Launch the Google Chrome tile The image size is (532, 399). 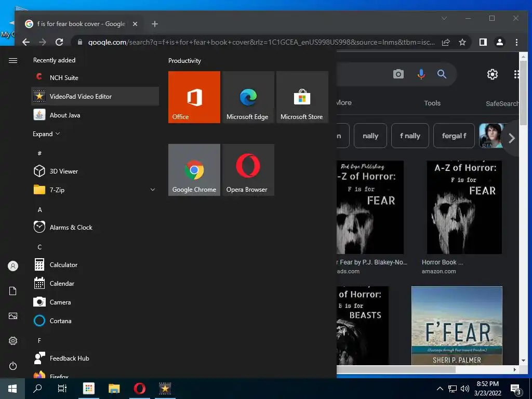[194, 170]
